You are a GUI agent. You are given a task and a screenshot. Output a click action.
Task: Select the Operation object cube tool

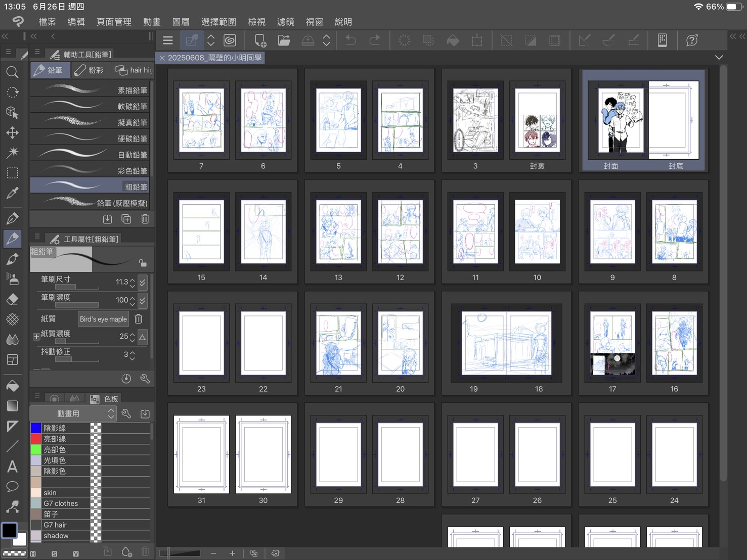[12, 112]
